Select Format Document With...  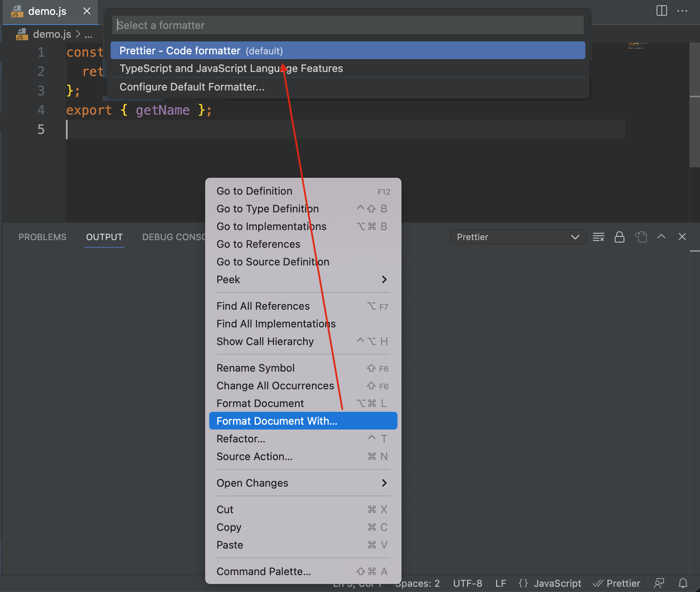click(x=303, y=421)
